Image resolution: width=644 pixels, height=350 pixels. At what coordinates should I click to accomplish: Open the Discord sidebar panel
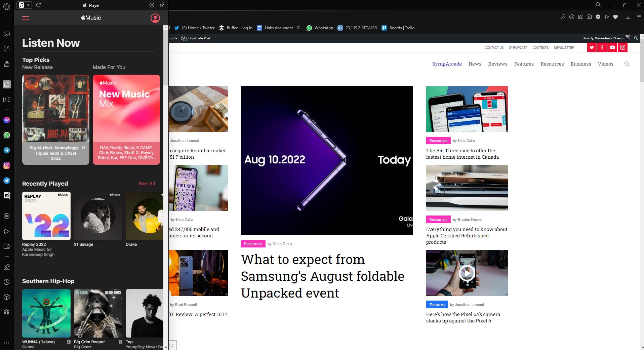click(7, 195)
